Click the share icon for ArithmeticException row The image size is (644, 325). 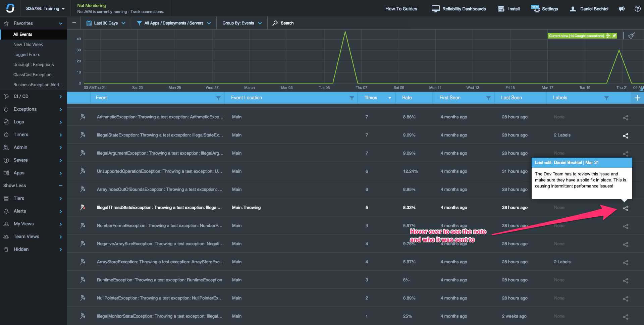tap(626, 118)
